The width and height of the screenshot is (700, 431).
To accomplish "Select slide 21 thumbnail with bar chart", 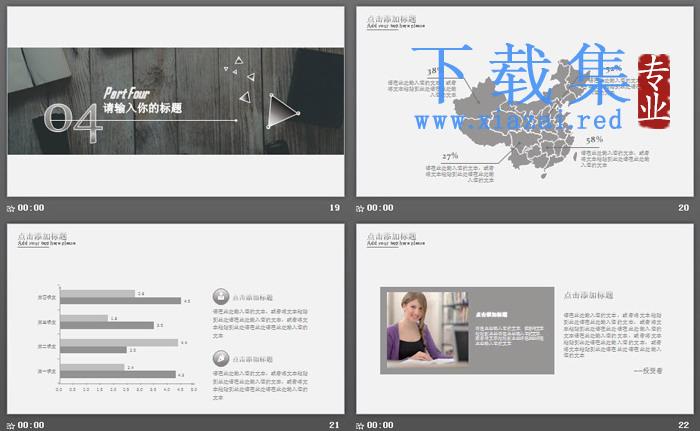I will point(175,318).
